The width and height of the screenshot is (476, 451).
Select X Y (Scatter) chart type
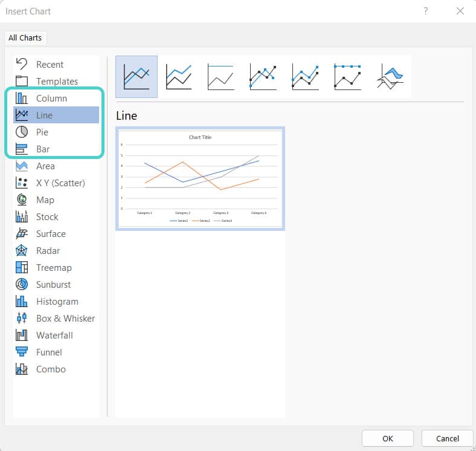(x=56, y=183)
